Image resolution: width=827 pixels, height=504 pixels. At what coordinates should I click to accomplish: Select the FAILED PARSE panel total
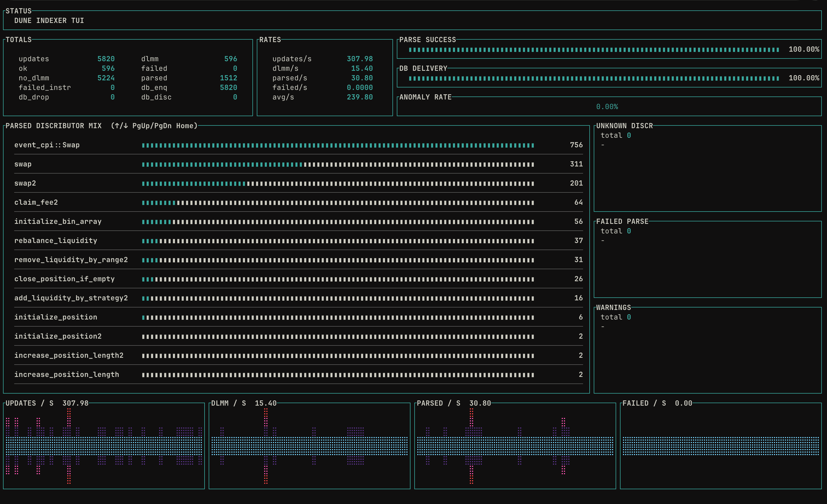pyautogui.click(x=615, y=231)
